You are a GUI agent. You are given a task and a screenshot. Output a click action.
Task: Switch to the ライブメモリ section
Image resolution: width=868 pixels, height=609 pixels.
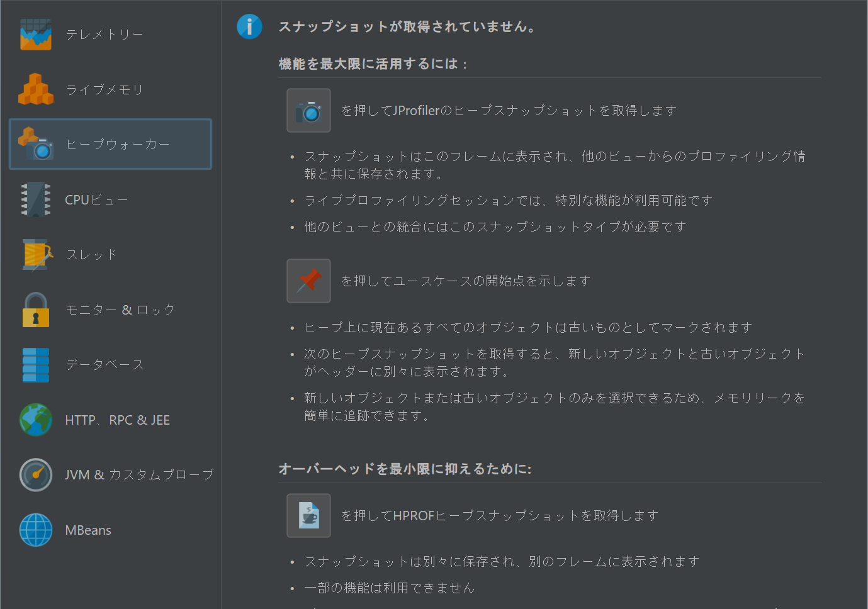pos(104,89)
